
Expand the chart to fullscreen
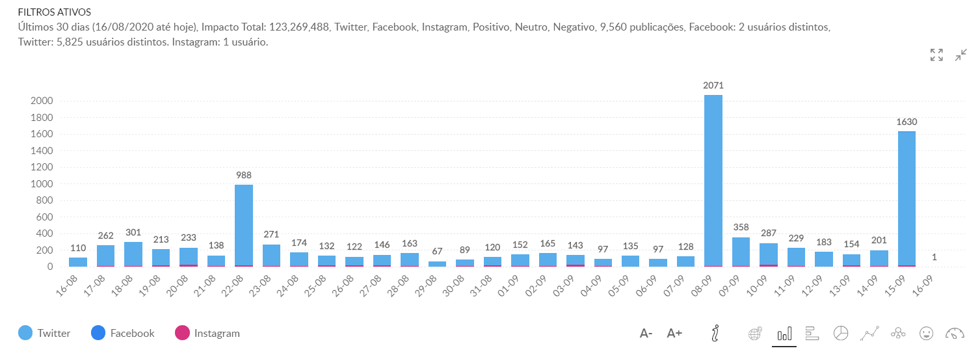(x=936, y=55)
